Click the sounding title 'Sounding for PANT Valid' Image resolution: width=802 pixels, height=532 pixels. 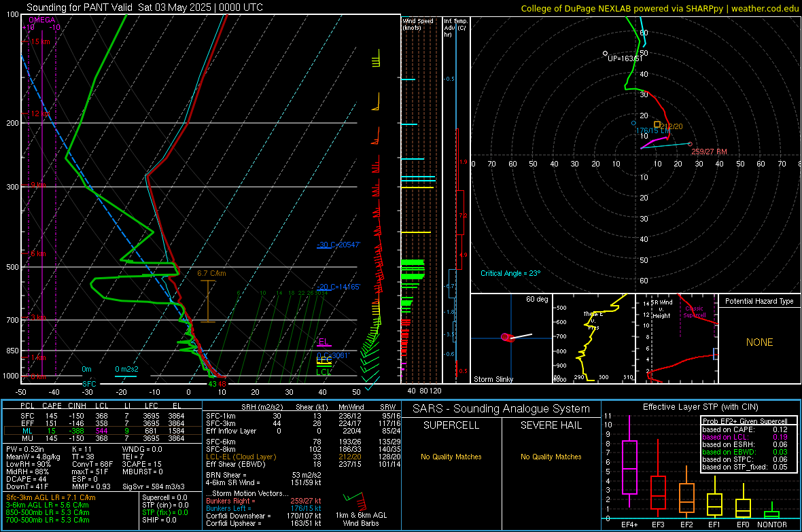coord(81,7)
